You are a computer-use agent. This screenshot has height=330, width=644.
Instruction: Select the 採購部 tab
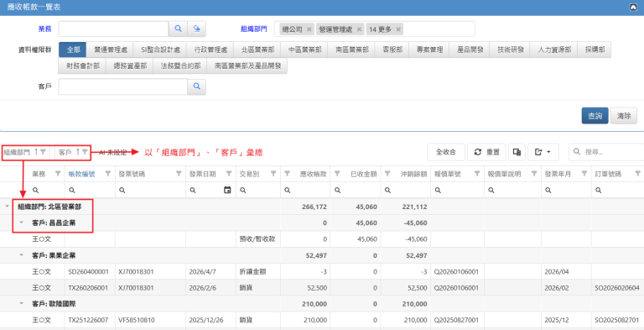click(594, 50)
